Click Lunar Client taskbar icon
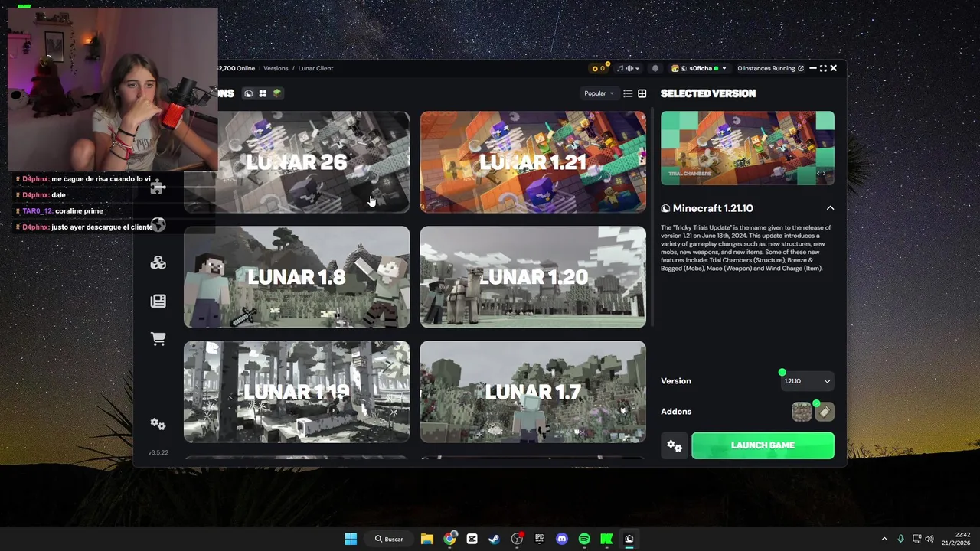The image size is (980, 551). [x=629, y=539]
